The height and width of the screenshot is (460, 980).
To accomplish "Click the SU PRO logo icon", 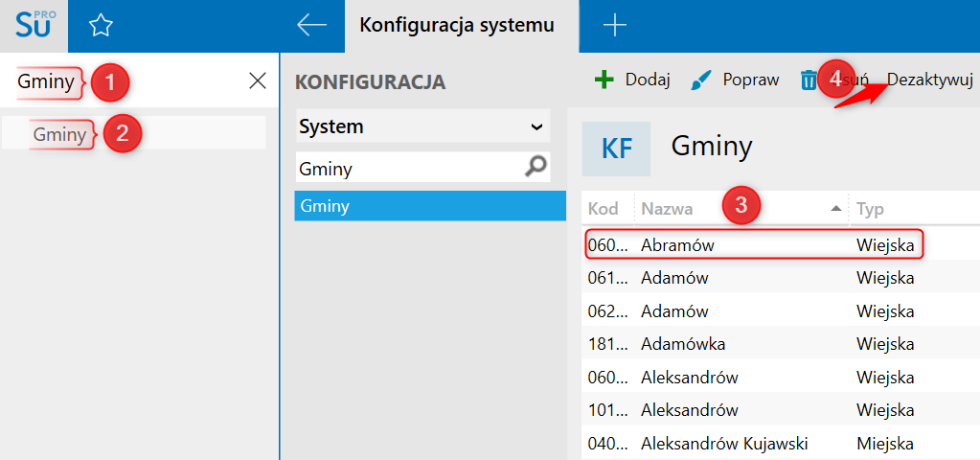I will pyautogui.click(x=34, y=25).
